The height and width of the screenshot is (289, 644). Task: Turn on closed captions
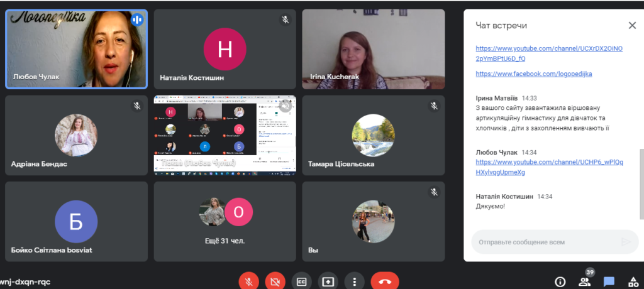301,282
